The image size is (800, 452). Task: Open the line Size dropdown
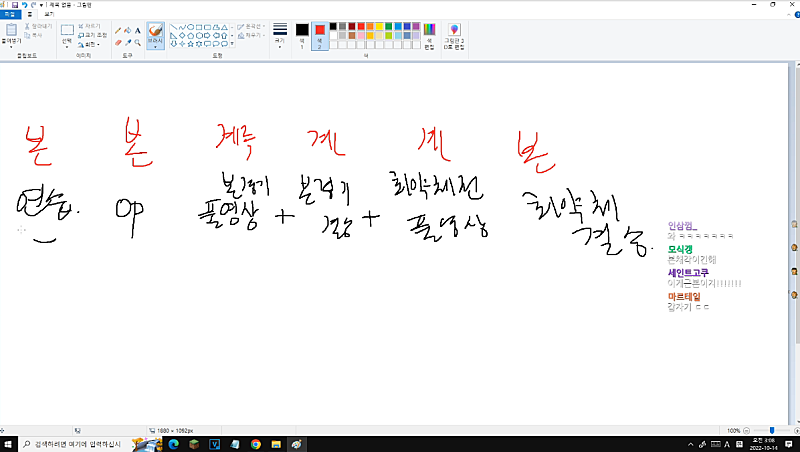point(280,36)
